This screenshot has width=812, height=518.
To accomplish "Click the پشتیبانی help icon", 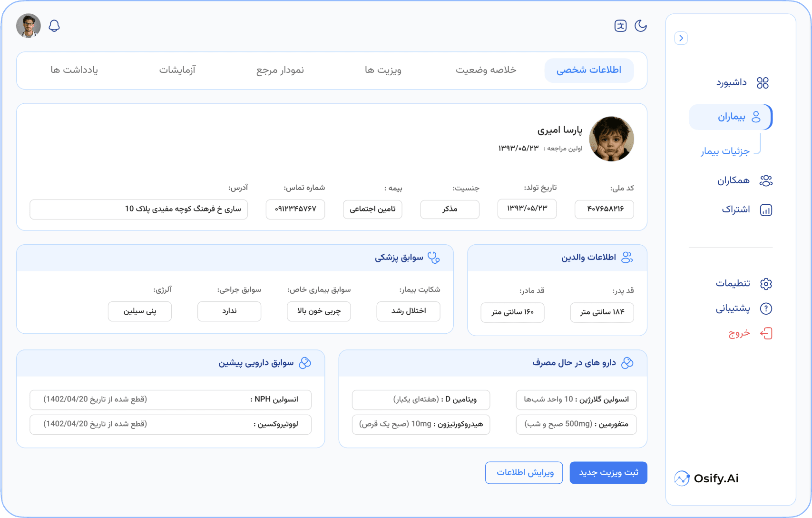I will click(x=766, y=309).
